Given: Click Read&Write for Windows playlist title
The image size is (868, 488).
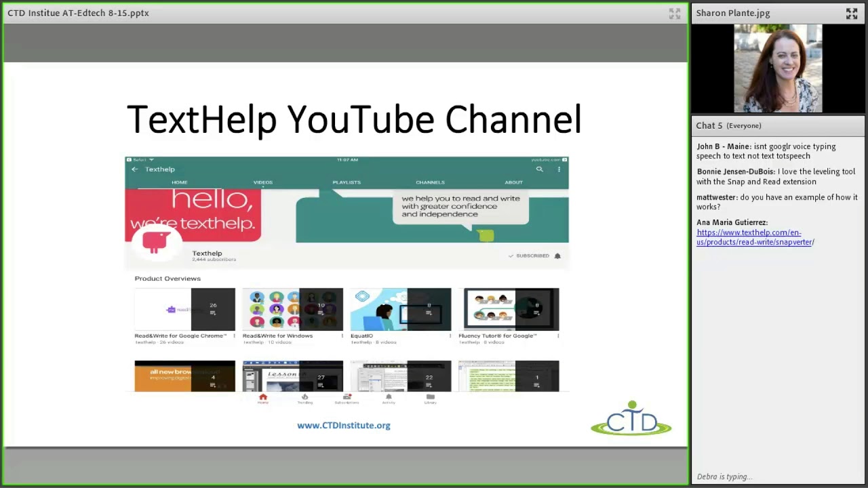Looking at the screenshot, I should click(277, 336).
